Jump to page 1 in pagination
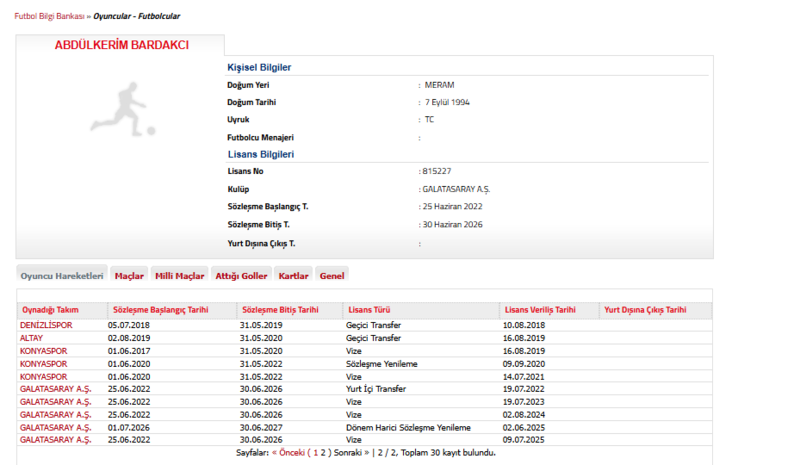The image size is (800, 465). pos(314,452)
